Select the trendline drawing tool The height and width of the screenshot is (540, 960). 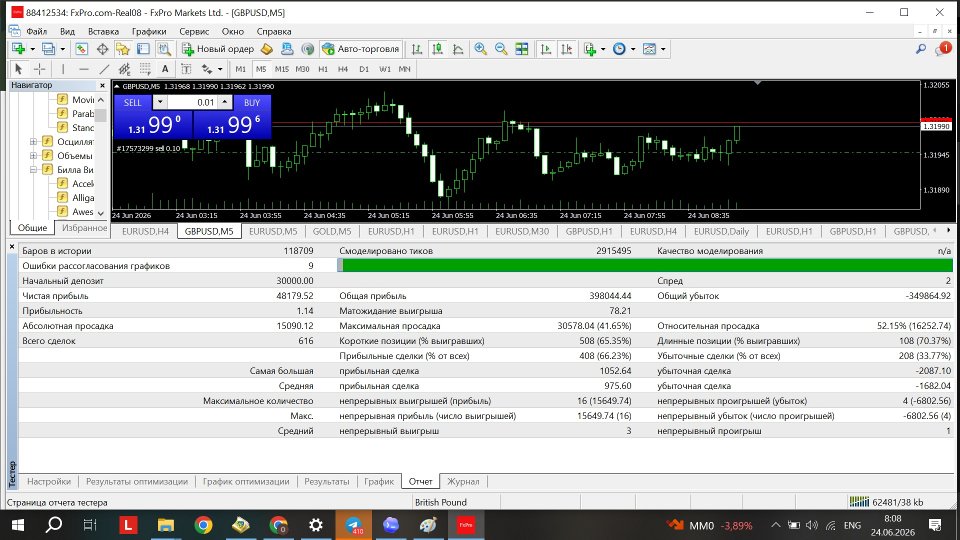[x=104, y=69]
